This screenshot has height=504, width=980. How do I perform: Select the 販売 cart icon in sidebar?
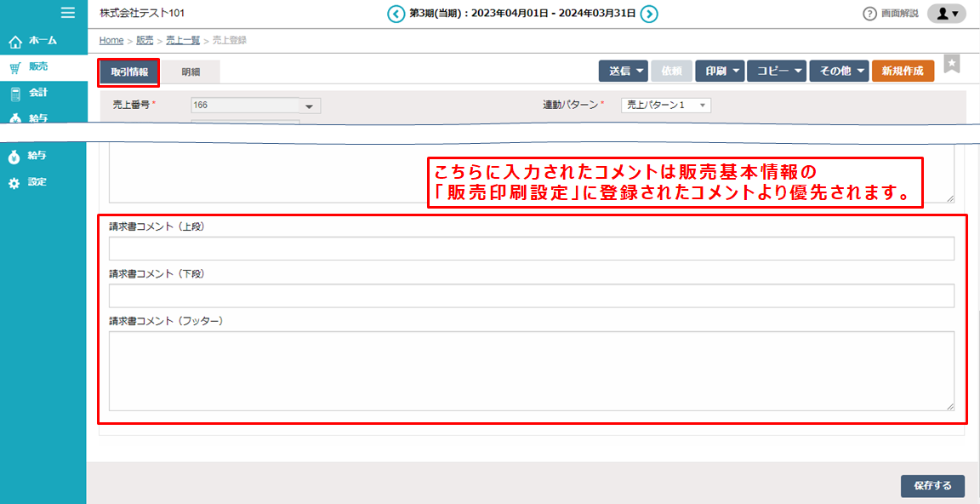click(x=14, y=66)
